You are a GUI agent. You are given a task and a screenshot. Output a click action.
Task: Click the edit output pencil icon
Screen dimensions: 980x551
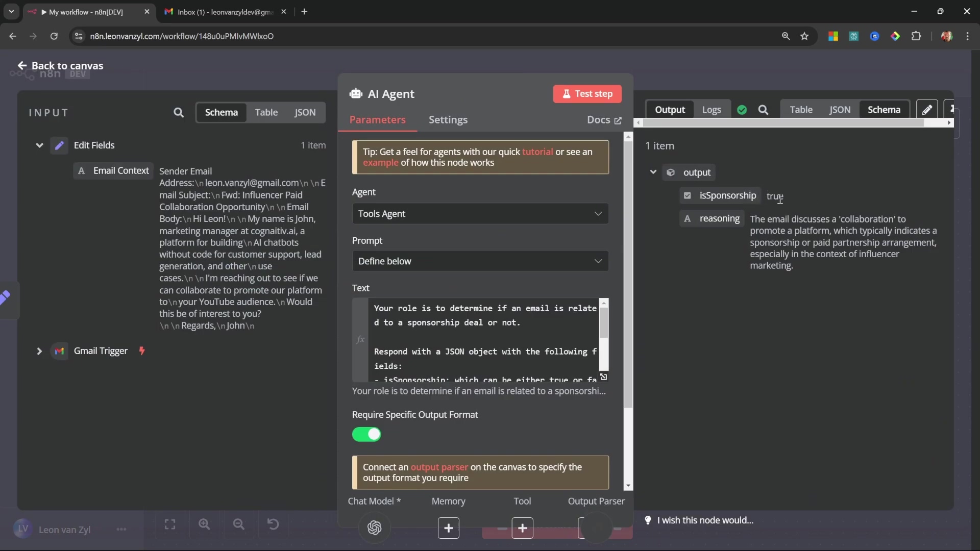927,110
